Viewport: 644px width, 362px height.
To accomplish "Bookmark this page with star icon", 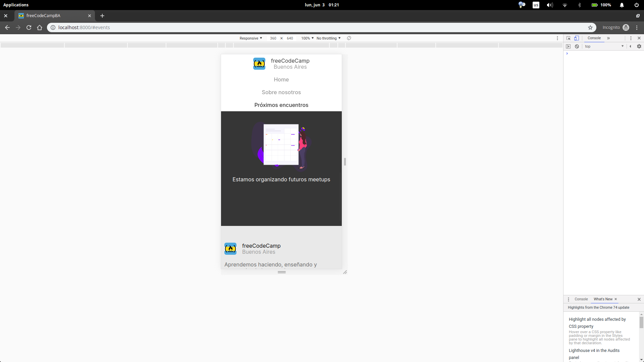I will tap(590, 27).
